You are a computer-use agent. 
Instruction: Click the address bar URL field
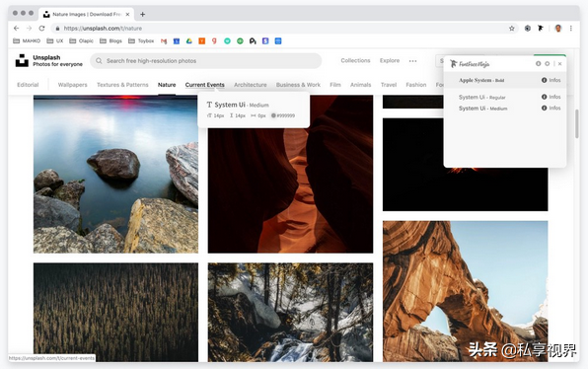point(285,29)
